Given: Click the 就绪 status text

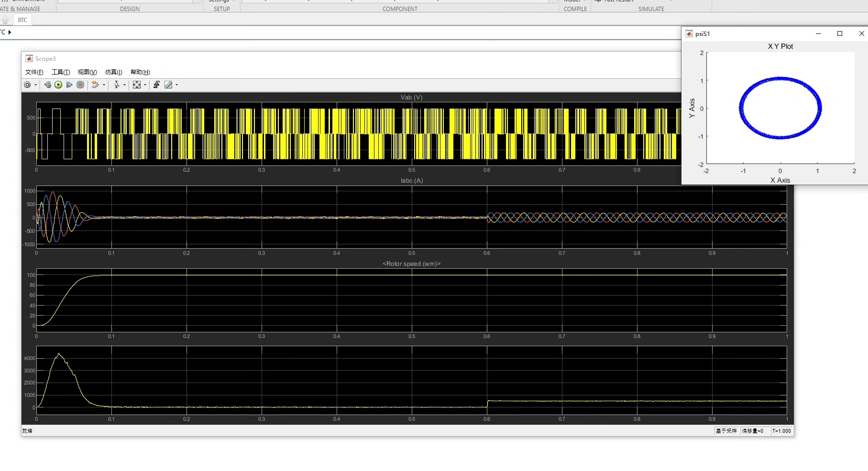Looking at the screenshot, I should coord(27,431).
